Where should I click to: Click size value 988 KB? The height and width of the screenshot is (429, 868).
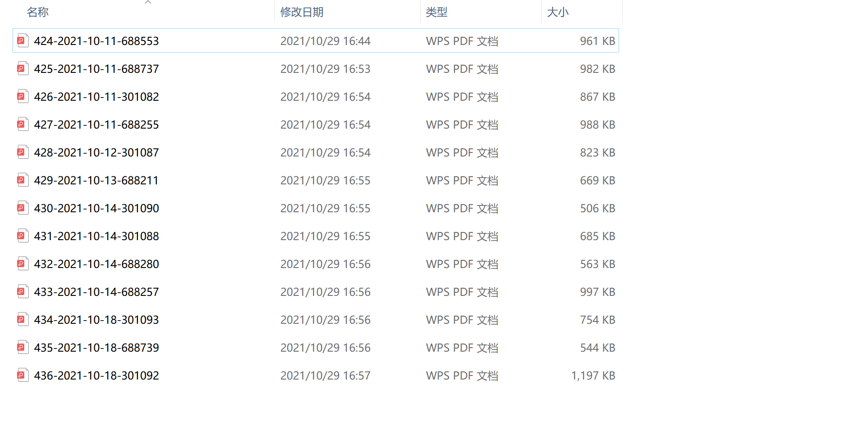click(x=598, y=125)
